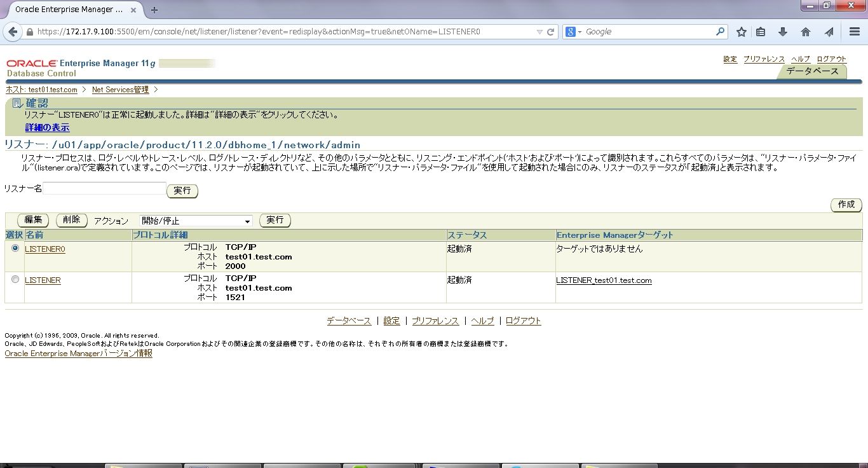Click 実行 beside the アクション dropdown
The image size is (868, 468).
click(275, 220)
